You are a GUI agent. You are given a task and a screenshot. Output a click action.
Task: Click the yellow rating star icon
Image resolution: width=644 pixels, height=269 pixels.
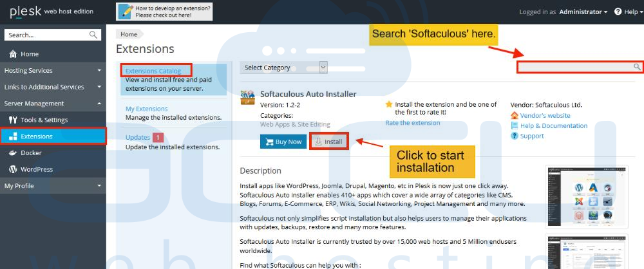click(389, 104)
